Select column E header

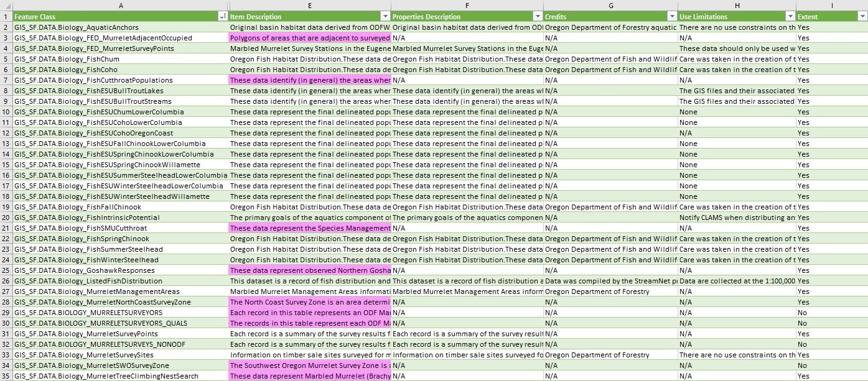(x=310, y=5)
